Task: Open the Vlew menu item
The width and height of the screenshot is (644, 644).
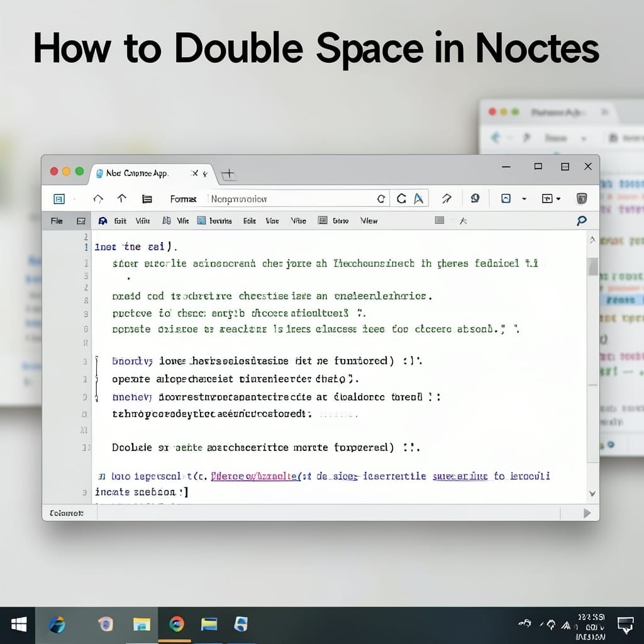Action: tap(369, 221)
